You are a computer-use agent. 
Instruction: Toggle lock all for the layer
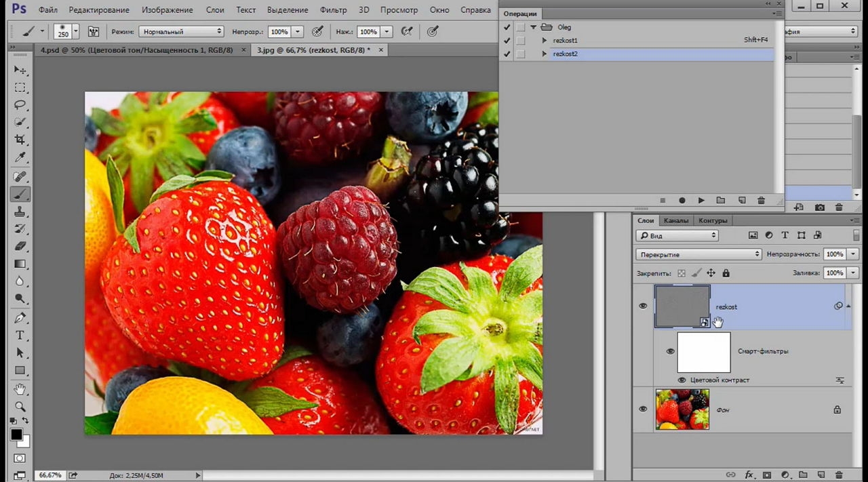click(726, 273)
